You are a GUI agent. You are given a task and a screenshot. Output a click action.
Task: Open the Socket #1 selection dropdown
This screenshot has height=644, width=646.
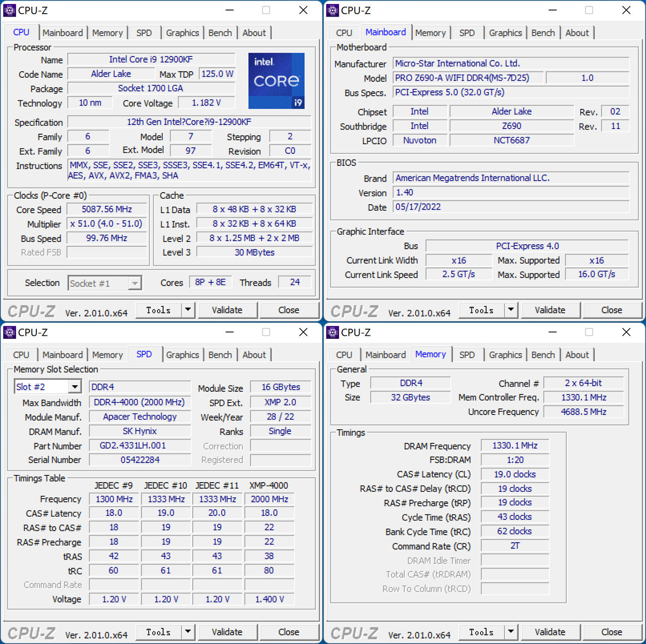pos(134,283)
